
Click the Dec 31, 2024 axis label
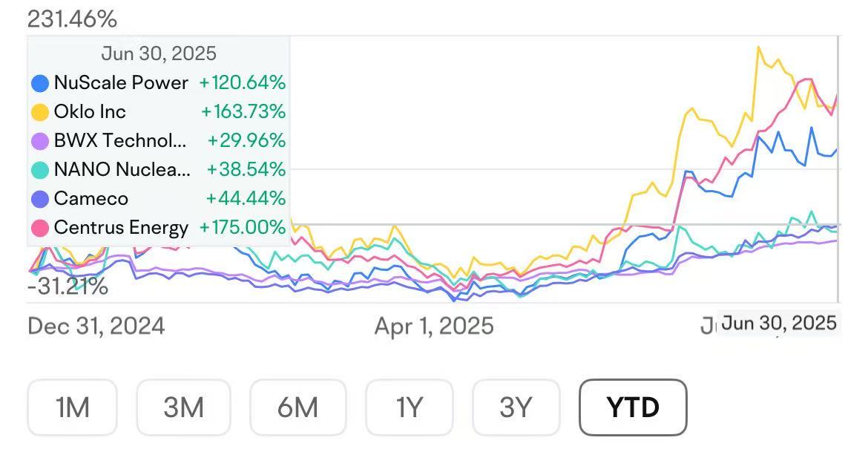tap(96, 326)
